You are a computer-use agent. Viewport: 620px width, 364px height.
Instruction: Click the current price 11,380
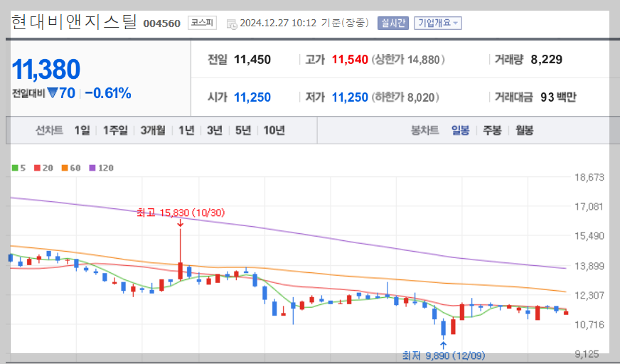click(46, 70)
